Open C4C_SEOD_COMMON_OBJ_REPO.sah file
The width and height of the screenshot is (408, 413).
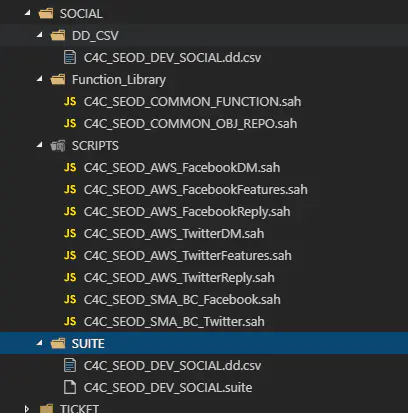190,124
